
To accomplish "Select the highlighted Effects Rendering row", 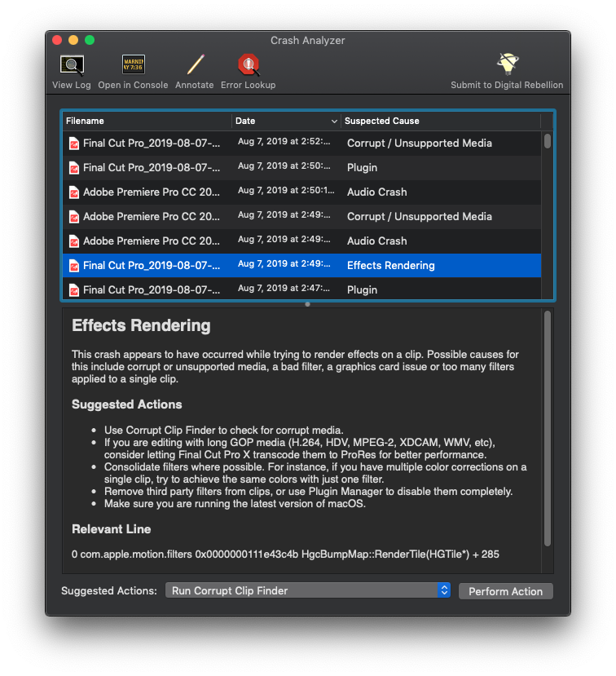I will (301, 266).
